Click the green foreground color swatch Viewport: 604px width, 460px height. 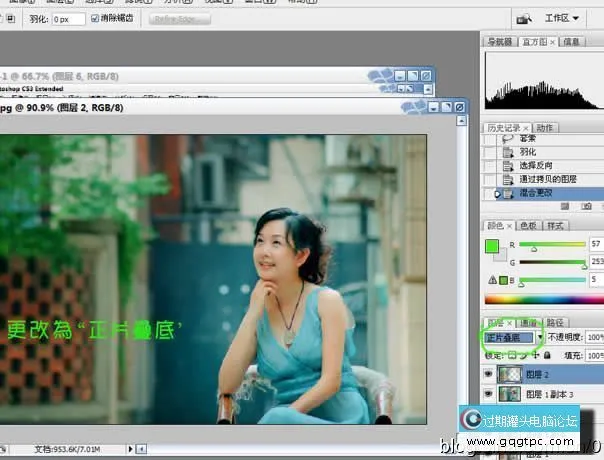point(492,246)
